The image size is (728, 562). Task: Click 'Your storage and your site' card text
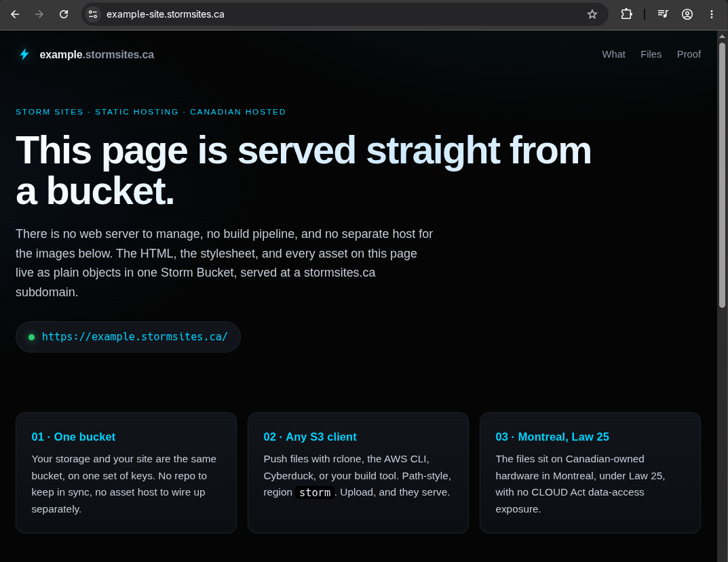pyautogui.click(x=124, y=484)
